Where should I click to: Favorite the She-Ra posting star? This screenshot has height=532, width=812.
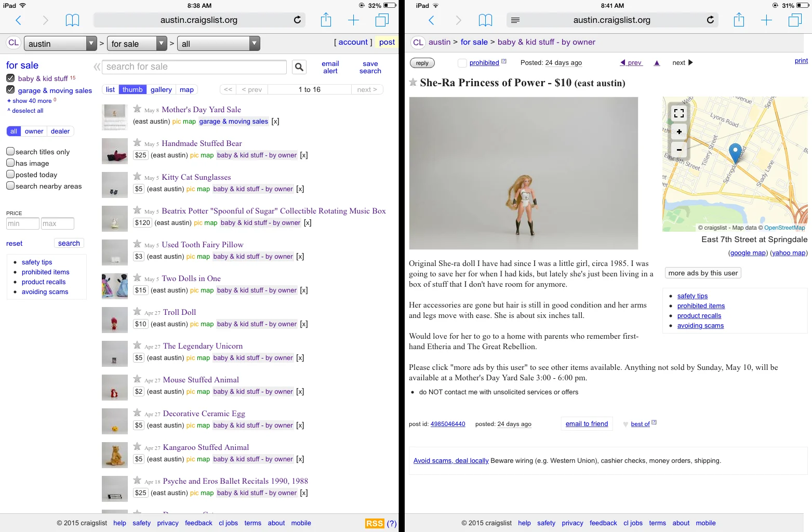click(x=413, y=82)
